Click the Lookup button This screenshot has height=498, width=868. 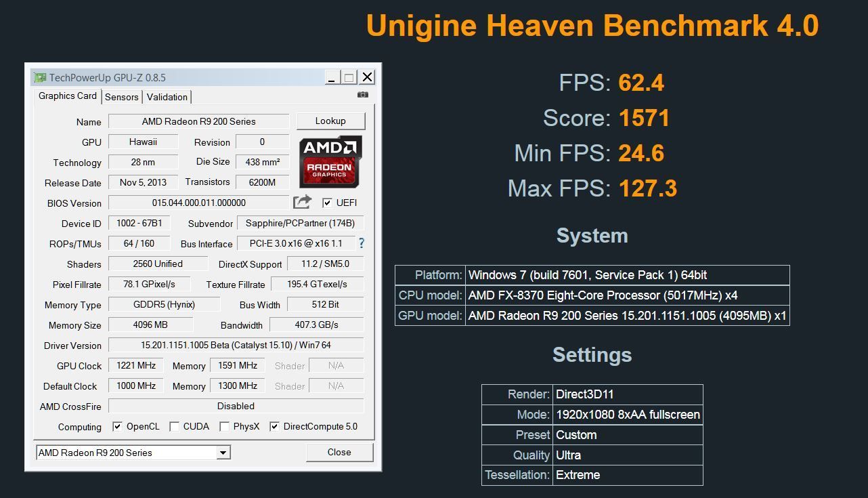[x=330, y=121]
